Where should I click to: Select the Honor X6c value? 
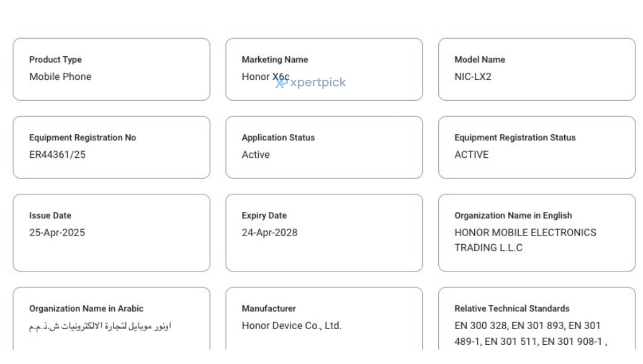[x=265, y=77]
